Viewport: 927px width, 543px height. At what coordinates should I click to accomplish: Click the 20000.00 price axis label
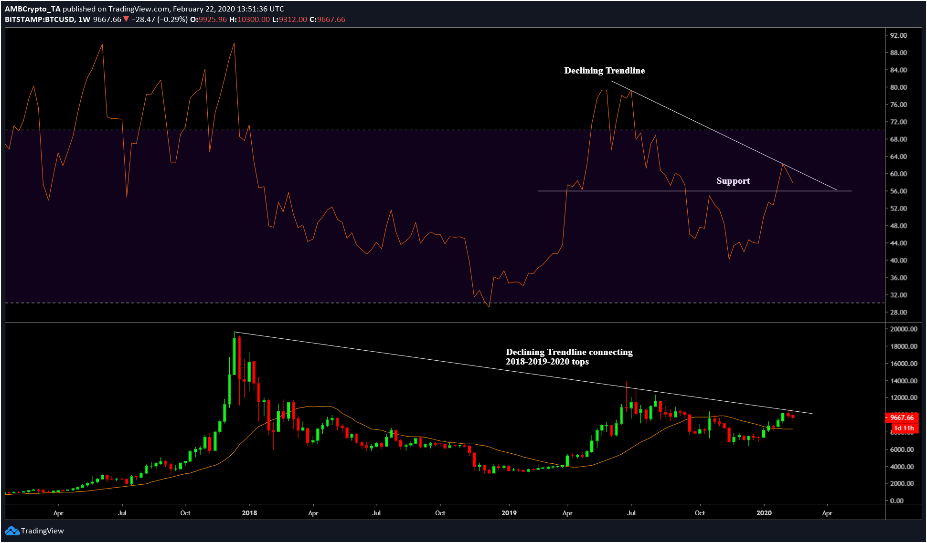[x=903, y=329]
